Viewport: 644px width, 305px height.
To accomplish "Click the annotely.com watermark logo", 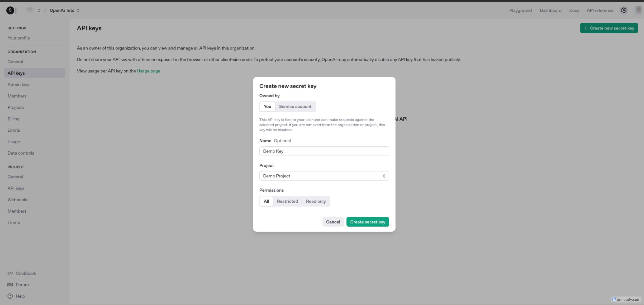I will click(x=614, y=300).
